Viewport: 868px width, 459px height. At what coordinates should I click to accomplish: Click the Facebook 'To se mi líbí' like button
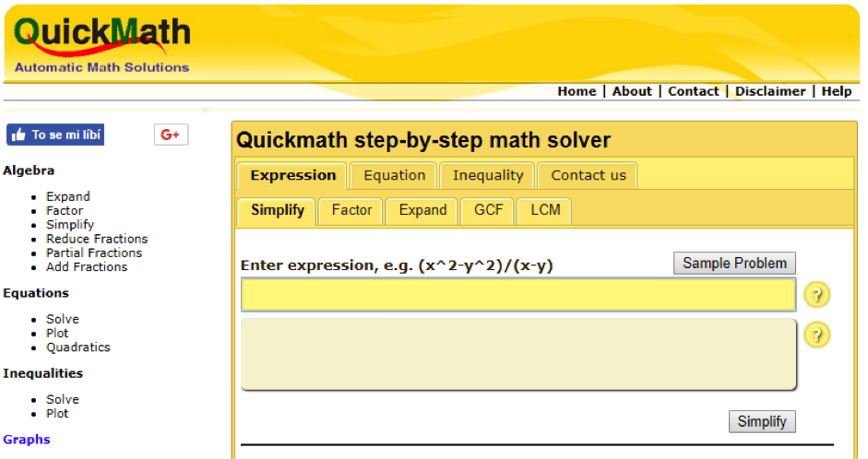[x=55, y=135]
